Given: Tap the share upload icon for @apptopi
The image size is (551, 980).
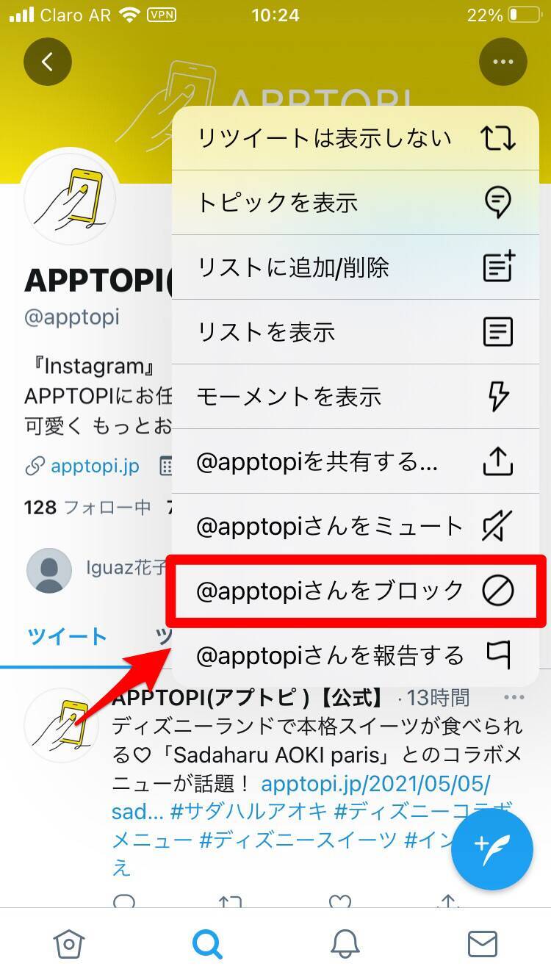Looking at the screenshot, I should coord(498,461).
